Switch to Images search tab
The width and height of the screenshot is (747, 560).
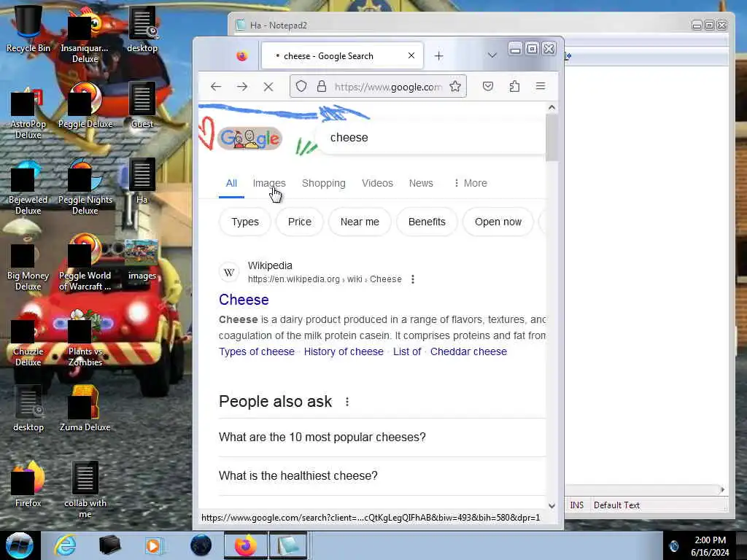(x=269, y=183)
